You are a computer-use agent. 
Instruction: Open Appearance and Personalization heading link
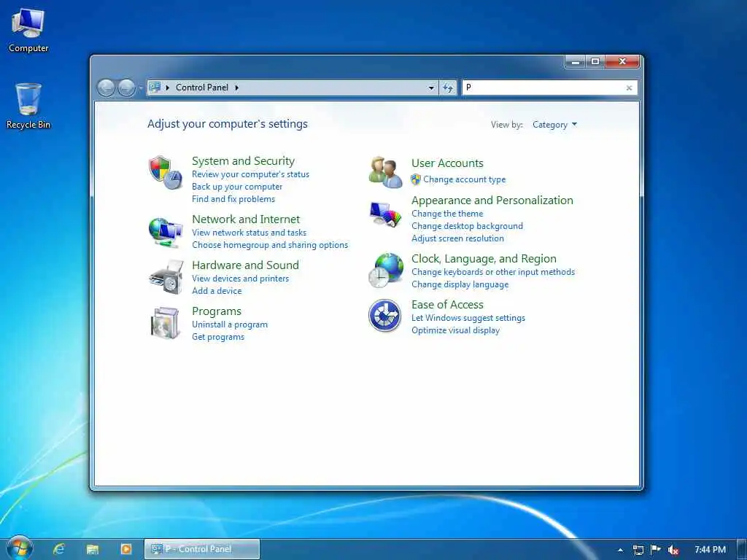point(492,201)
